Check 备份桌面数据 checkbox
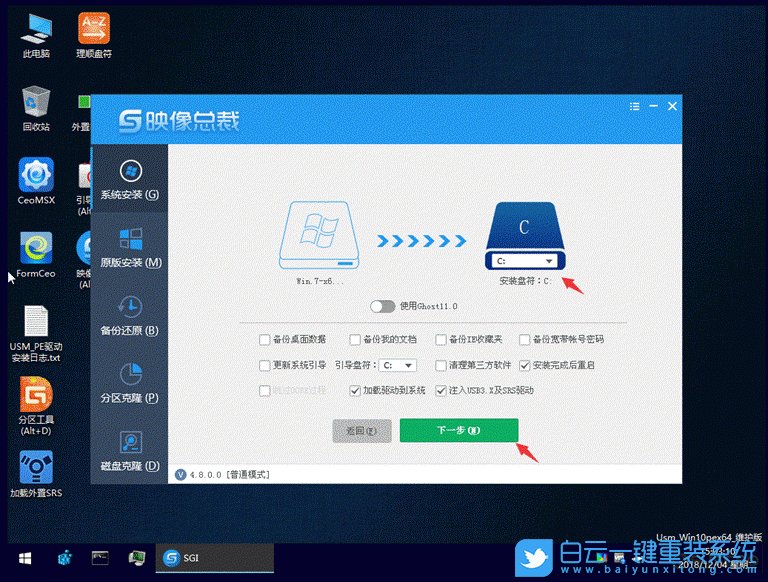This screenshot has width=768, height=582. (x=264, y=340)
